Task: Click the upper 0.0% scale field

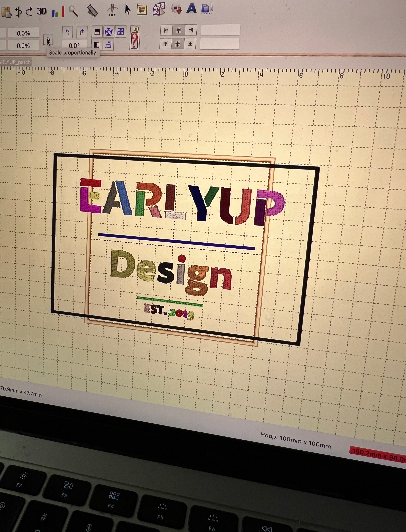Action: [23, 33]
